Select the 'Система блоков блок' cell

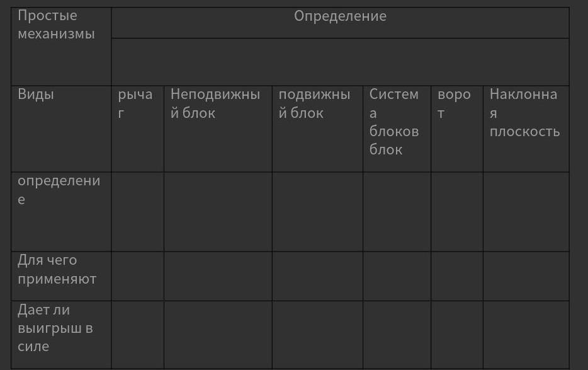click(x=397, y=129)
